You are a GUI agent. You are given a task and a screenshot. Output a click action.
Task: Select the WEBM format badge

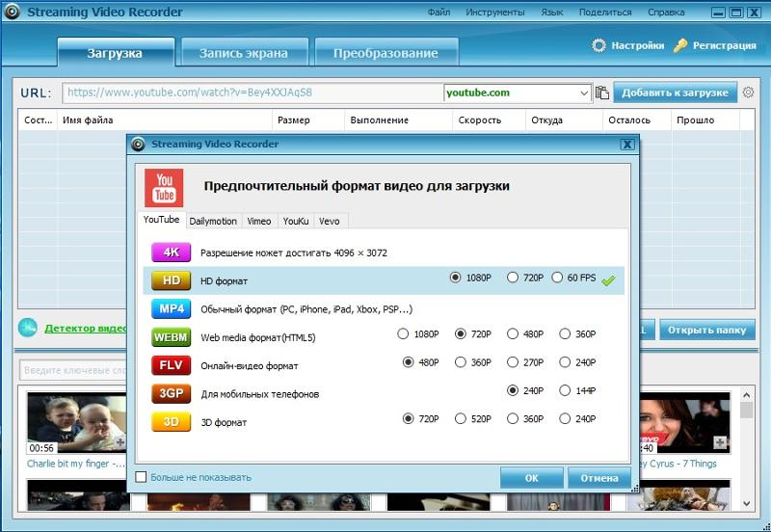point(171,337)
